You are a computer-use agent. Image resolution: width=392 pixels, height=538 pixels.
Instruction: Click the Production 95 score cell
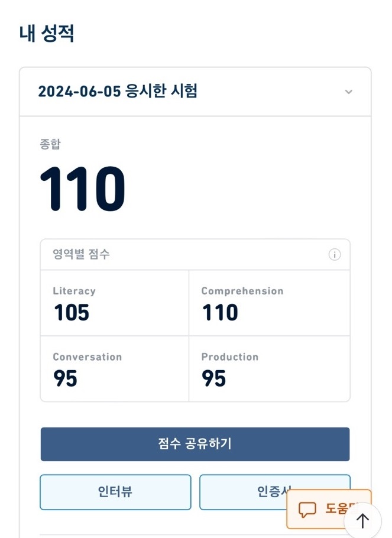click(270, 370)
